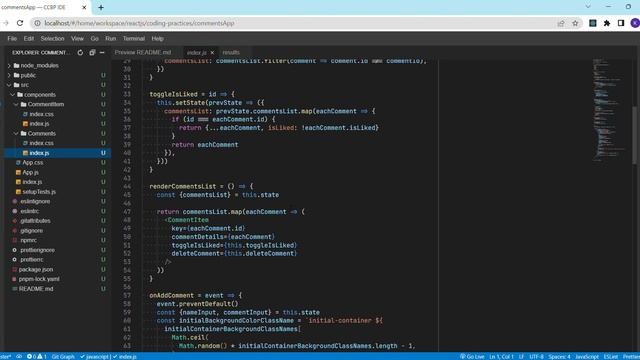Open .eslintrc file
Image resolution: width=640 pixels, height=360 pixels.
(x=29, y=211)
